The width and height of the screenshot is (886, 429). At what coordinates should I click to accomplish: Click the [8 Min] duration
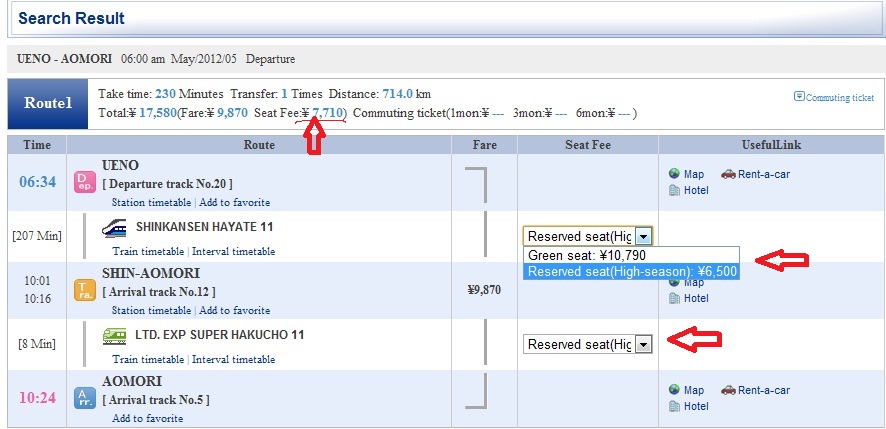point(37,344)
